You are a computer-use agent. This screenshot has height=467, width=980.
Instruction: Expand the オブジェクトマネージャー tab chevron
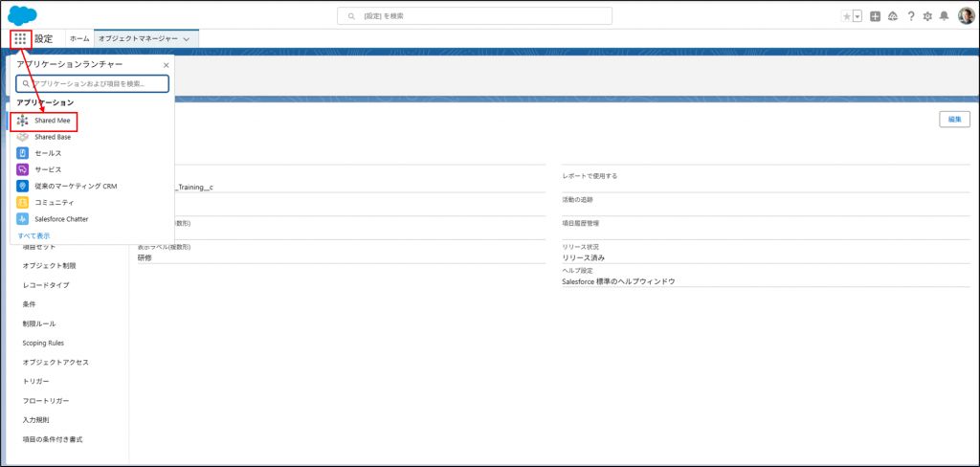(x=186, y=39)
